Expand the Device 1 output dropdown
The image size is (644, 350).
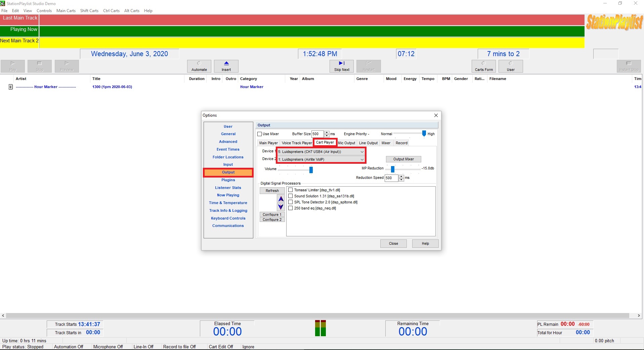[362, 152]
